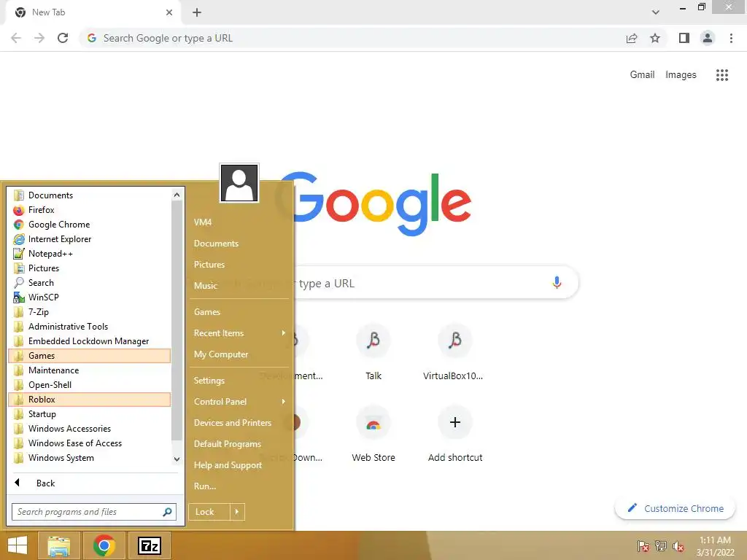Expand the Roblox folder
This screenshot has width=747, height=560.
(x=89, y=400)
